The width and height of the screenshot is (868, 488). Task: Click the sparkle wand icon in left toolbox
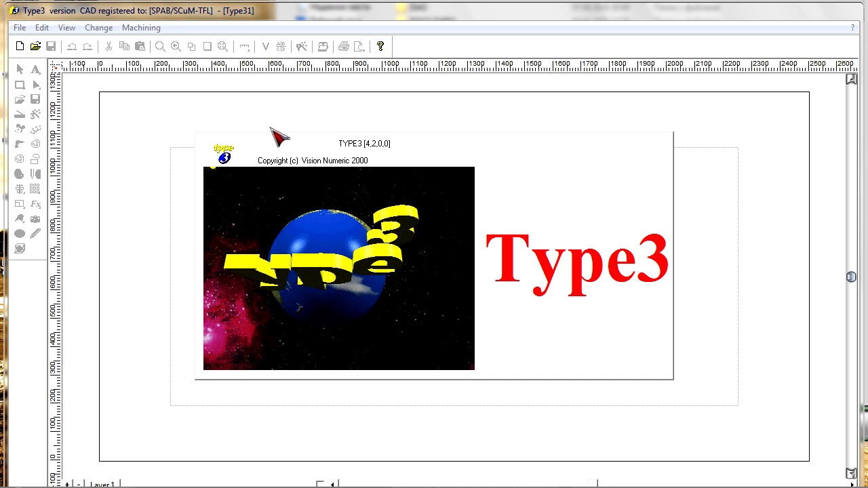click(35, 114)
